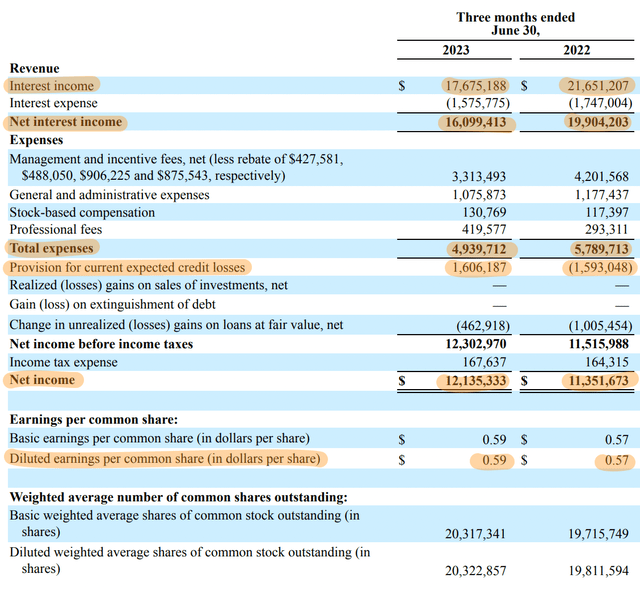This screenshot has height=591, width=640.
Task: Click the 2022 net interest income 19,904,203
Action: 598,122
